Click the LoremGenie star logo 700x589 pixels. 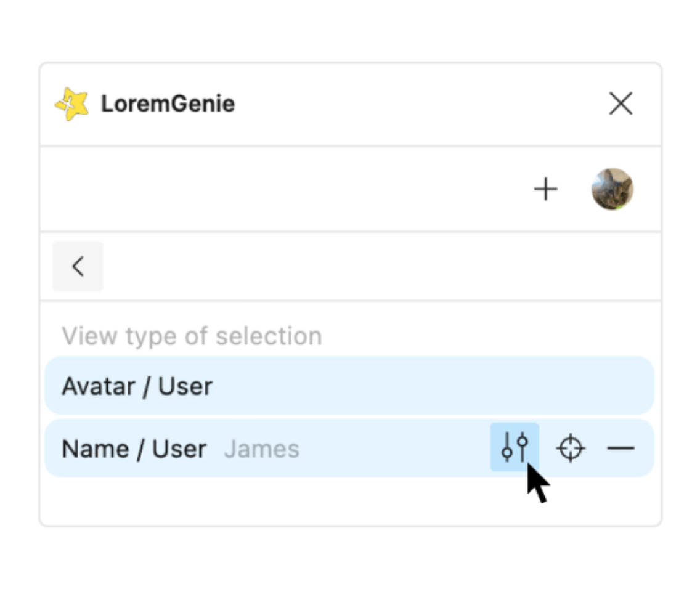pos(71,104)
